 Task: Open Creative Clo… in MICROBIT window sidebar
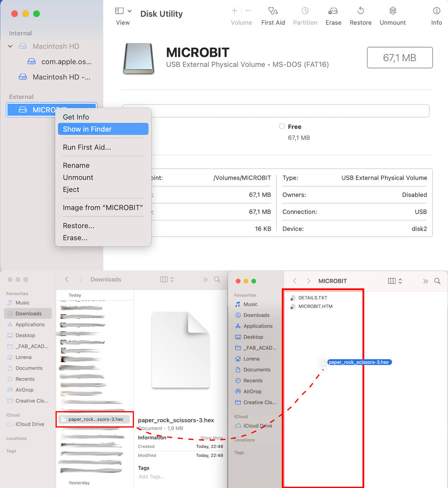pos(256,402)
